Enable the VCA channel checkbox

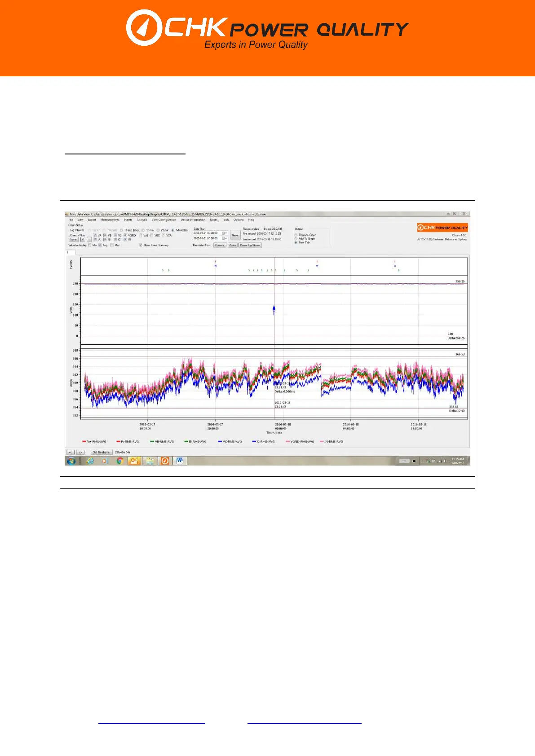tap(164, 235)
